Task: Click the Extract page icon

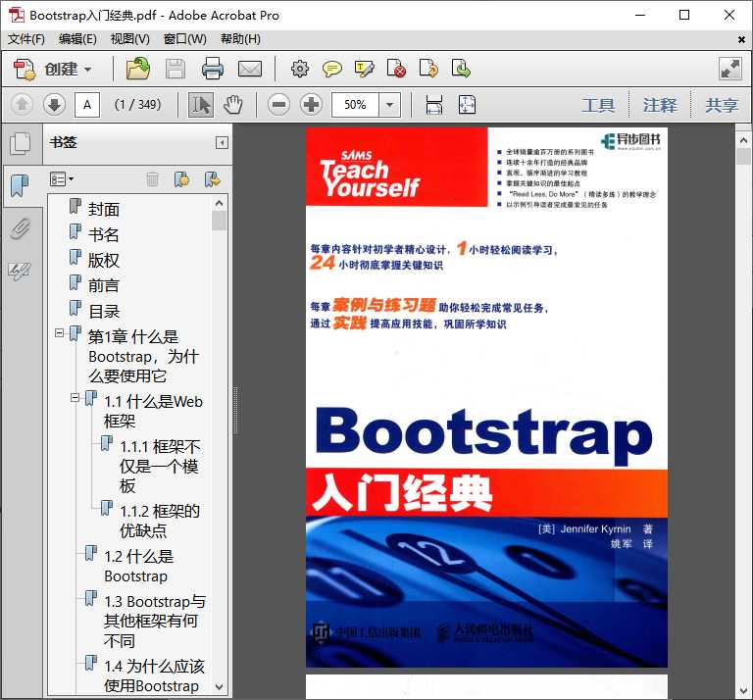Action: (x=461, y=69)
